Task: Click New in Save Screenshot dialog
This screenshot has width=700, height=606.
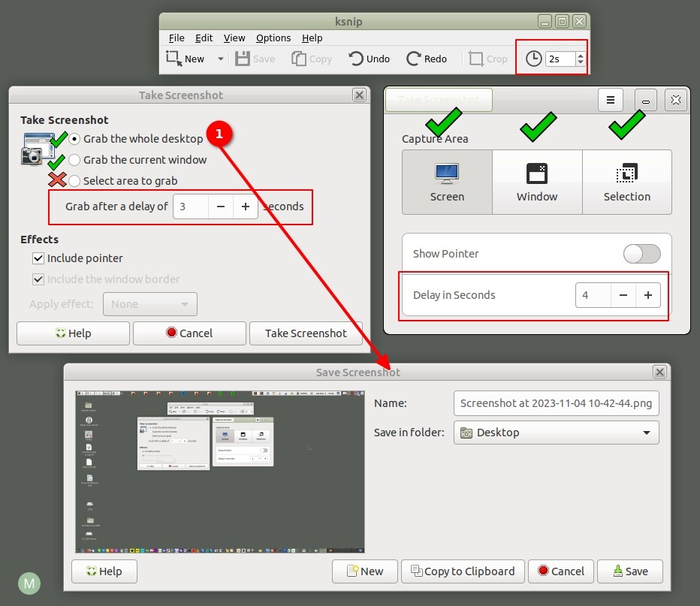Action: tap(365, 571)
